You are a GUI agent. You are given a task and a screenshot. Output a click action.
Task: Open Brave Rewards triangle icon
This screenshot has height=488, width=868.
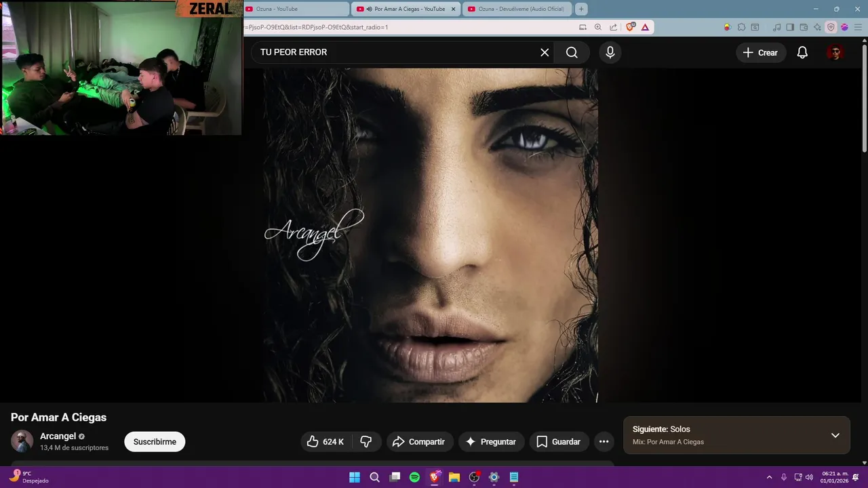pyautogui.click(x=645, y=27)
